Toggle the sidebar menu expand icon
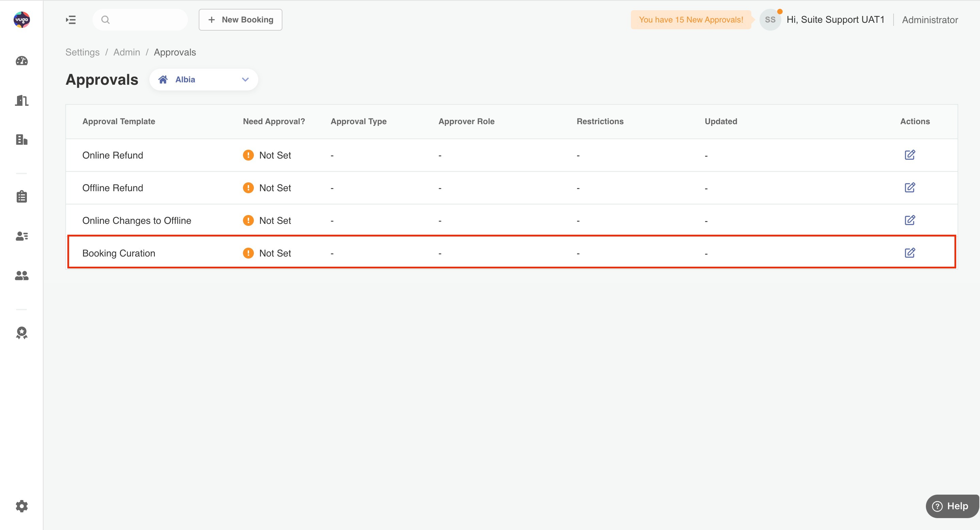 click(x=71, y=20)
